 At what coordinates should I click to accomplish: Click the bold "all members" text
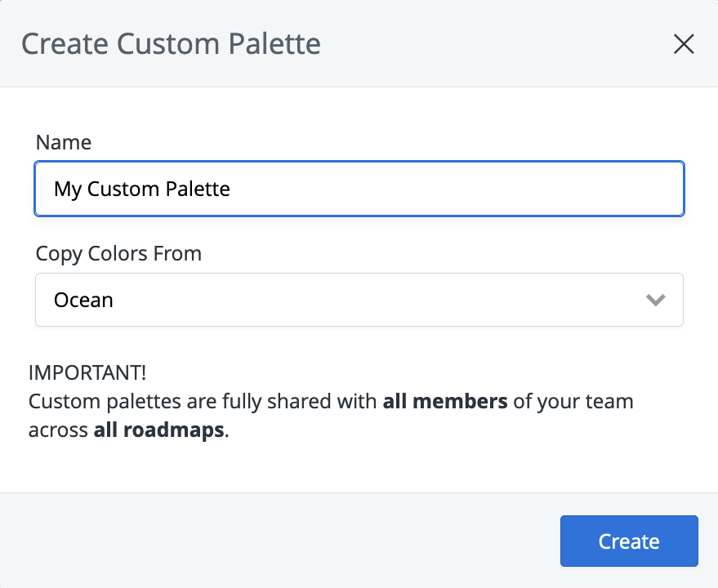[445, 402]
